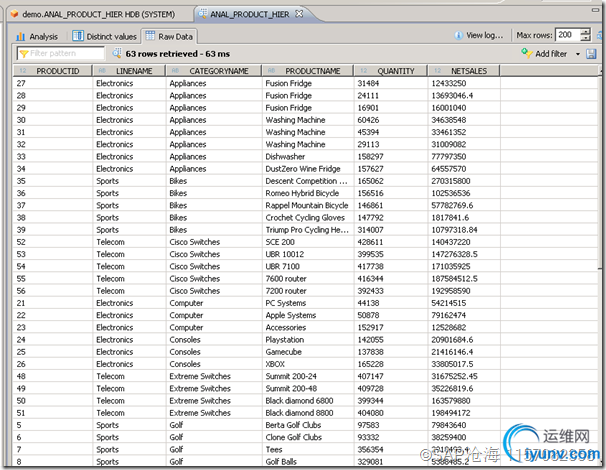Sort by the NETSALES column header

click(468, 71)
